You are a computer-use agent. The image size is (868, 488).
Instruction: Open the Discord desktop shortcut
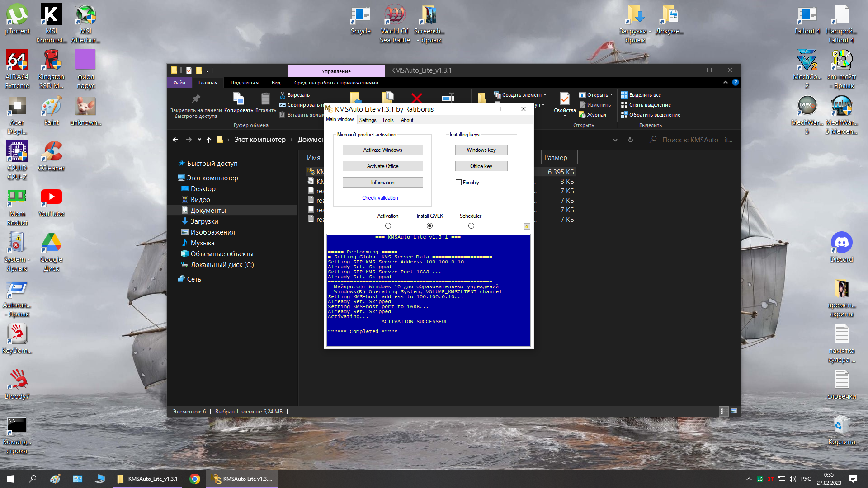pos(841,243)
